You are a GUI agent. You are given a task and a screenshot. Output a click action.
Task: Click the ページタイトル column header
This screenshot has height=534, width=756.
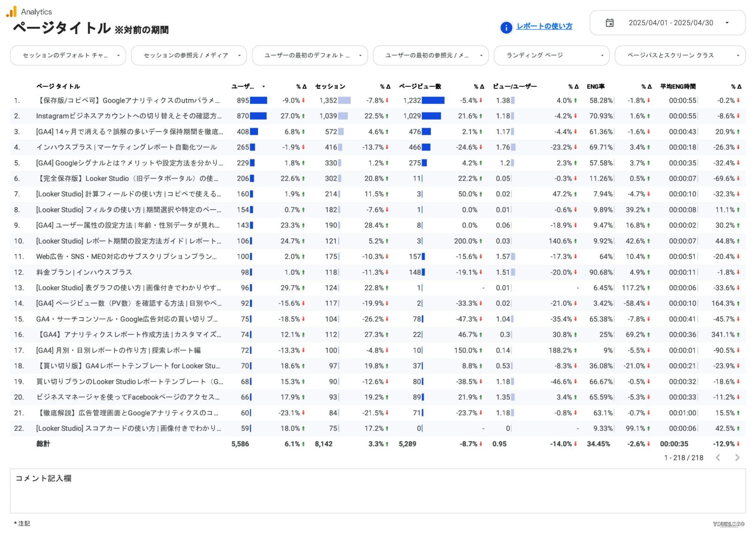click(x=58, y=87)
